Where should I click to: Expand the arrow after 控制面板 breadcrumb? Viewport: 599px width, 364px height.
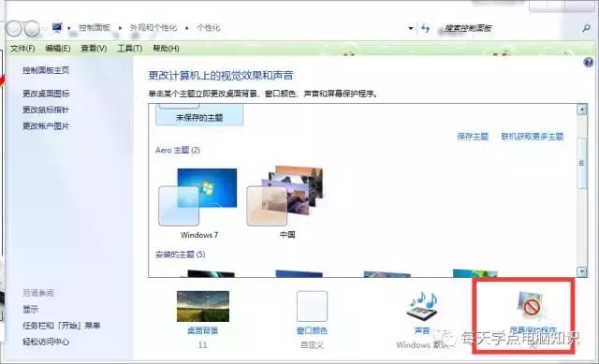(x=120, y=28)
